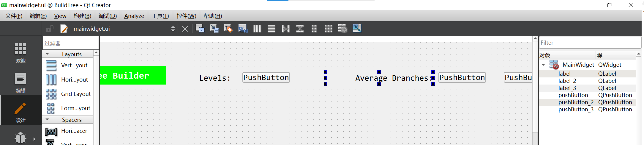This screenshot has width=644, height=145.
Task: Activate Edit Signals/Slots mode icon
Action: coord(214,29)
